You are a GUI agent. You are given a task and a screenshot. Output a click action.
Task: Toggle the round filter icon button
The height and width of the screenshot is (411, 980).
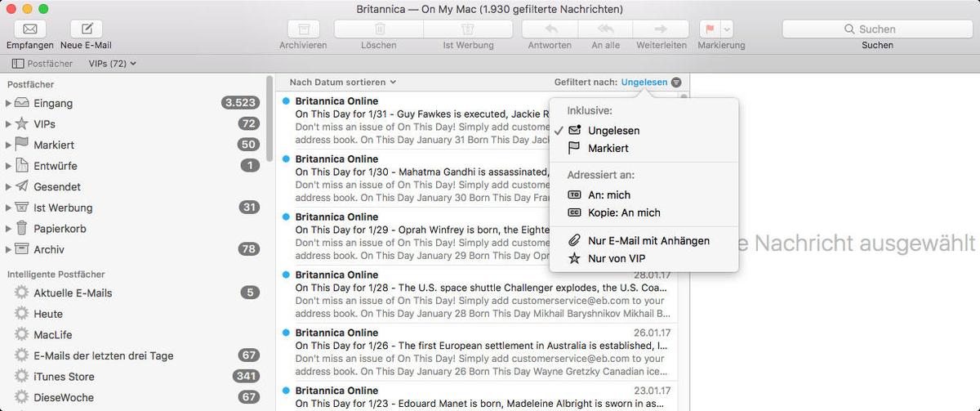pyautogui.click(x=676, y=82)
